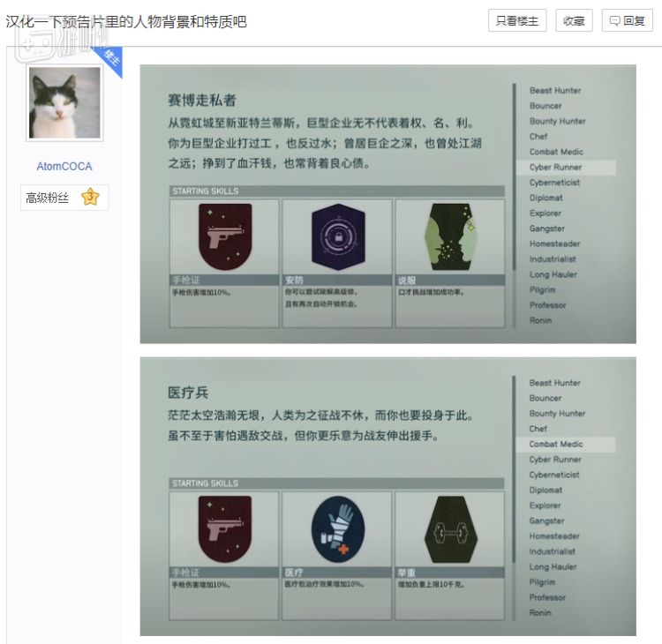The image size is (662, 644).
Task: Click the 增加负重上限10千克 description text
Action: tap(431, 585)
